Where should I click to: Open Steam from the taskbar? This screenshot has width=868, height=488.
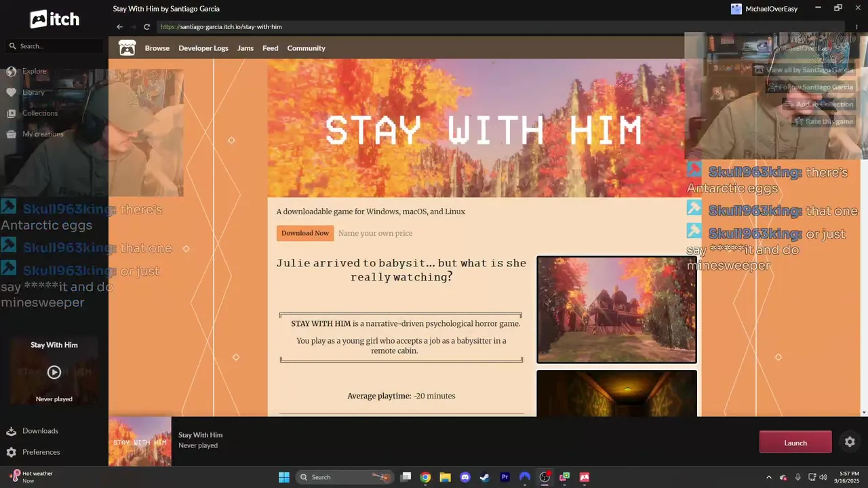tap(485, 477)
